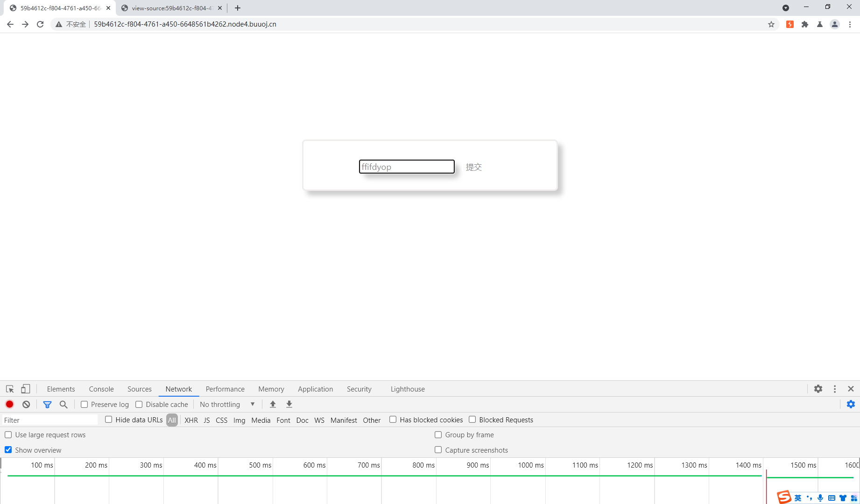Check Blocked Requests

click(472, 420)
